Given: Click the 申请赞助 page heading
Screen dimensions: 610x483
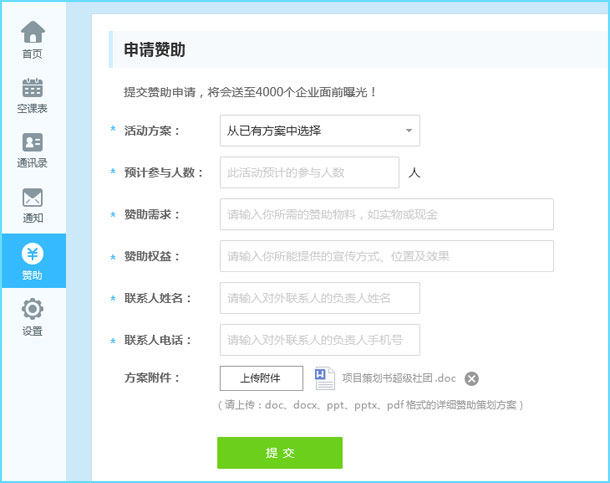Looking at the screenshot, I should pos(154,50).
